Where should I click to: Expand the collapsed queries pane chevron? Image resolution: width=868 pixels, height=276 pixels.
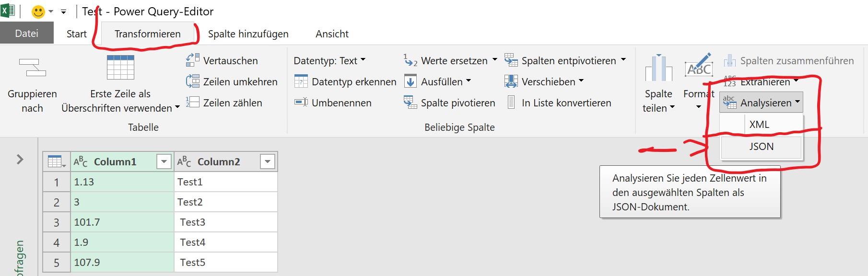point(20,159)
